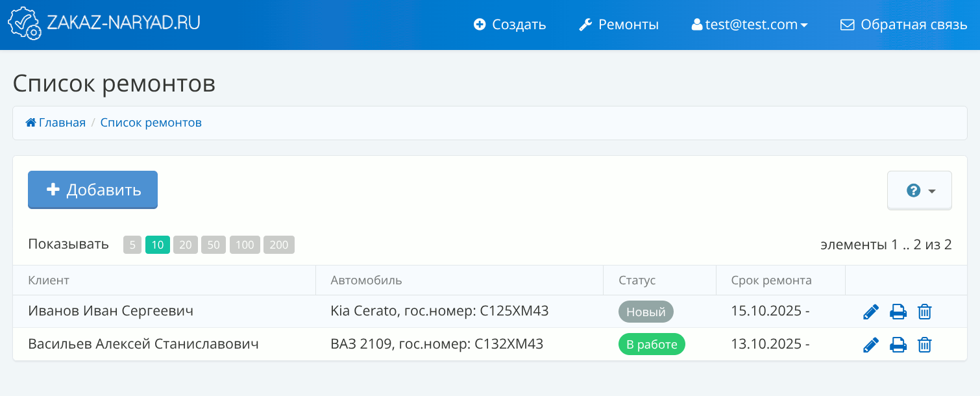This screenshot has height=396, width=980.
Task: Click the home icon in the breadcrumb
Action: tap(31, 123)
